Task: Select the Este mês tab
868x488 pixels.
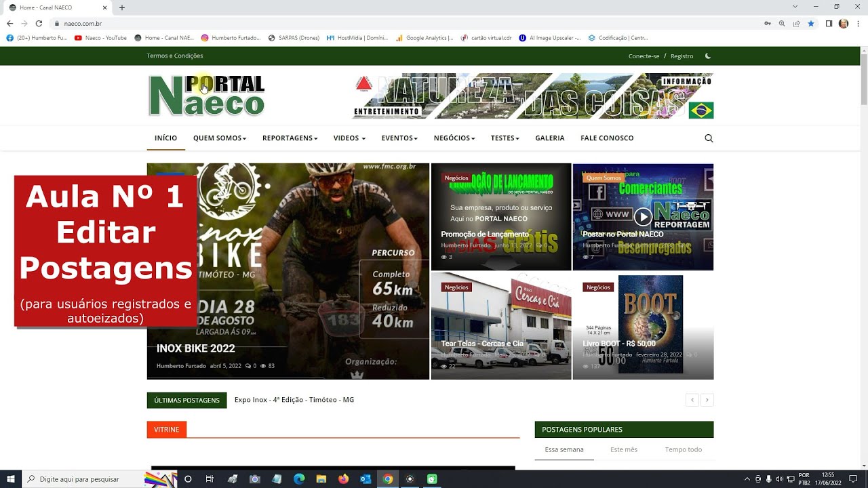Action: pyautogui.click(x=624, y=449)
